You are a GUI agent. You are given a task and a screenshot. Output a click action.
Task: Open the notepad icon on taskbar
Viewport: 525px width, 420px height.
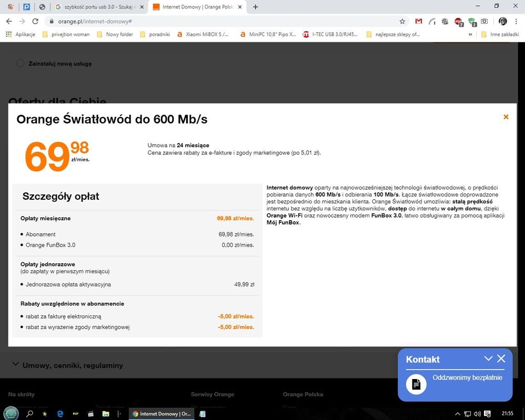point(202,414)
